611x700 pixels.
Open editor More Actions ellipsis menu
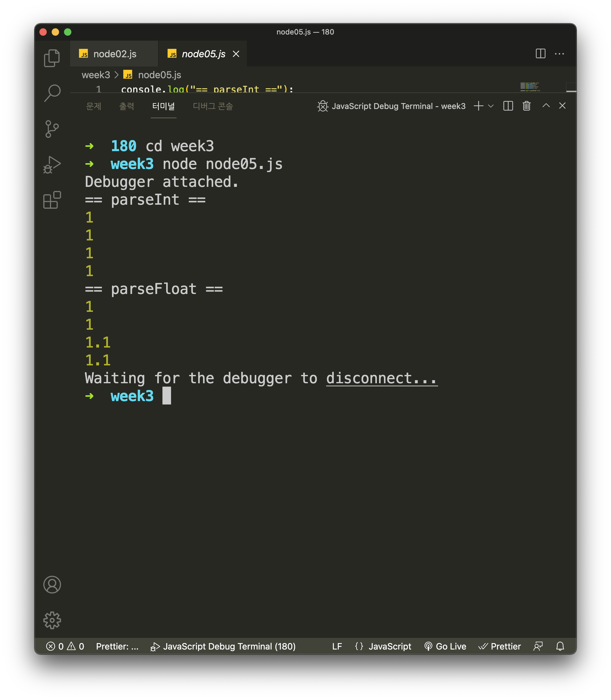tap(559, 54)
